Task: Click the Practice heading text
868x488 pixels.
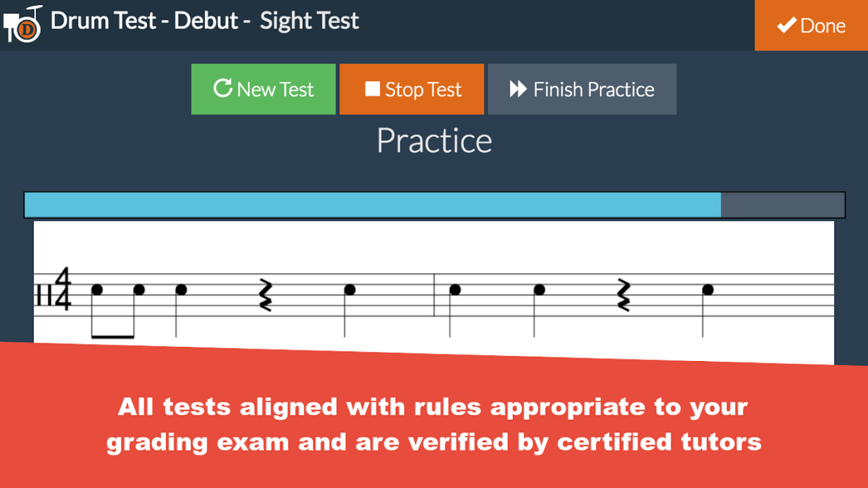Action: (434, 141)
